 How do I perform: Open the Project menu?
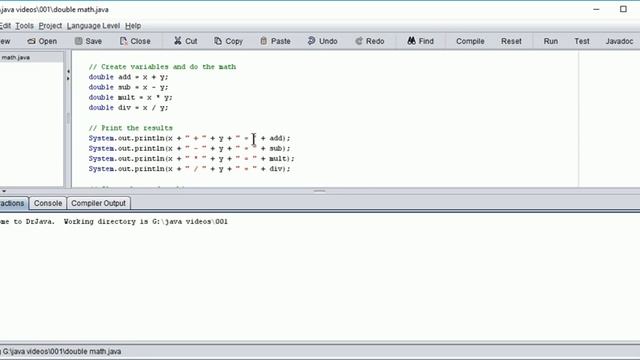(x=50, y=26)
